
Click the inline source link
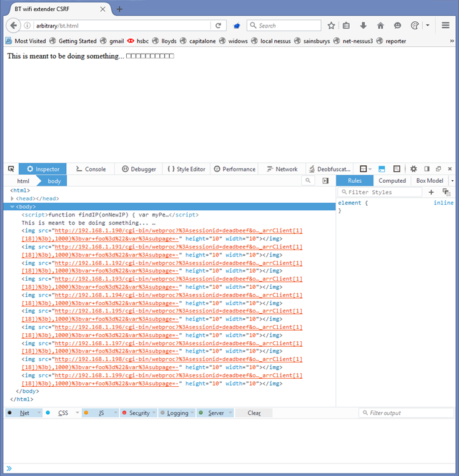click(443, 203)
